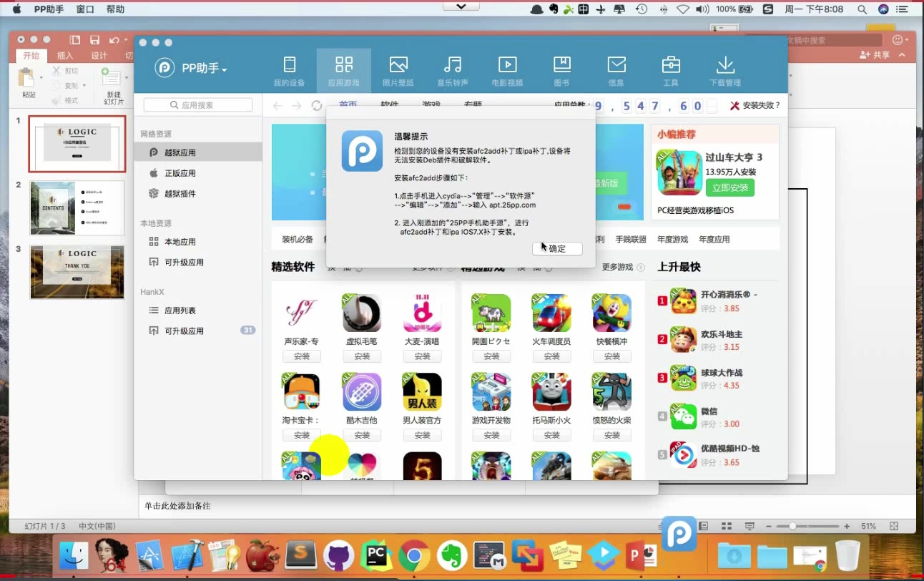Open the 酷木吉他 app icon
This screenshot has height=581, width=924.
362,392
